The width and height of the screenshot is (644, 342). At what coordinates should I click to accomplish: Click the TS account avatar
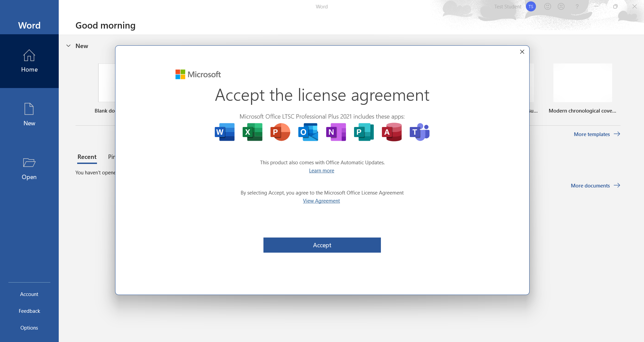pyautogui.click(x=531, y=6)
